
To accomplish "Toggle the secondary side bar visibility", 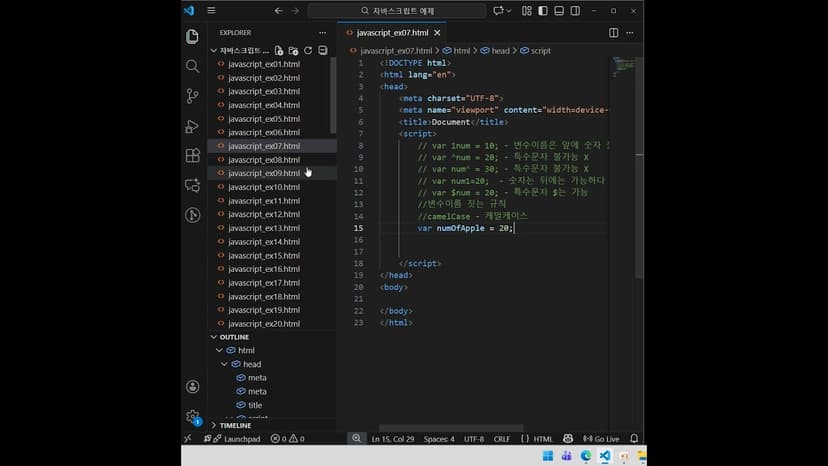I will tap(575, 11).
